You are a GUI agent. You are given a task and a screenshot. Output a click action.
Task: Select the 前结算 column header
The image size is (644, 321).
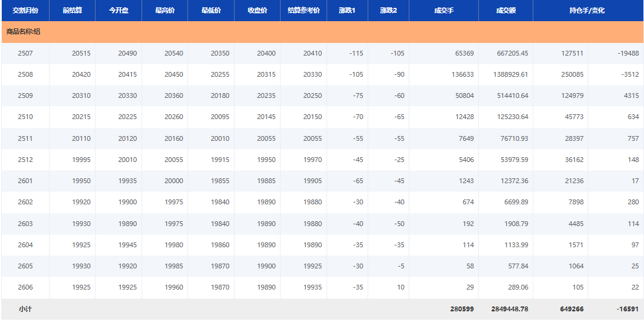pyautogui.click(x=72, y=11)
